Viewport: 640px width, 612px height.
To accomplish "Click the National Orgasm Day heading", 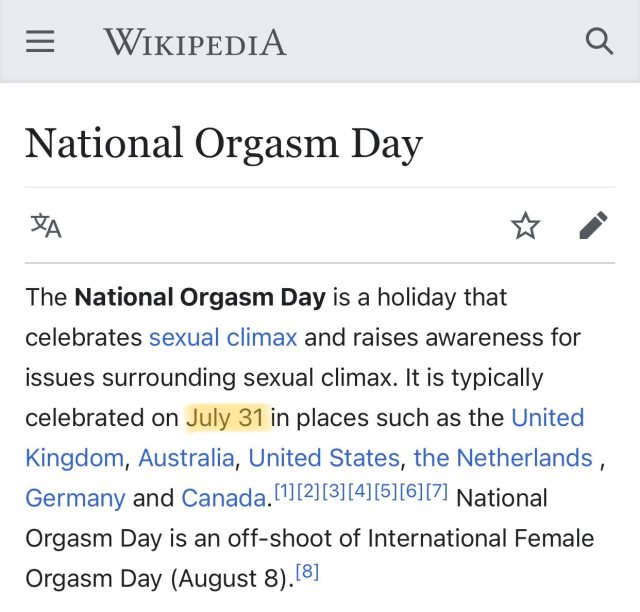I will (x=223, y=143).
